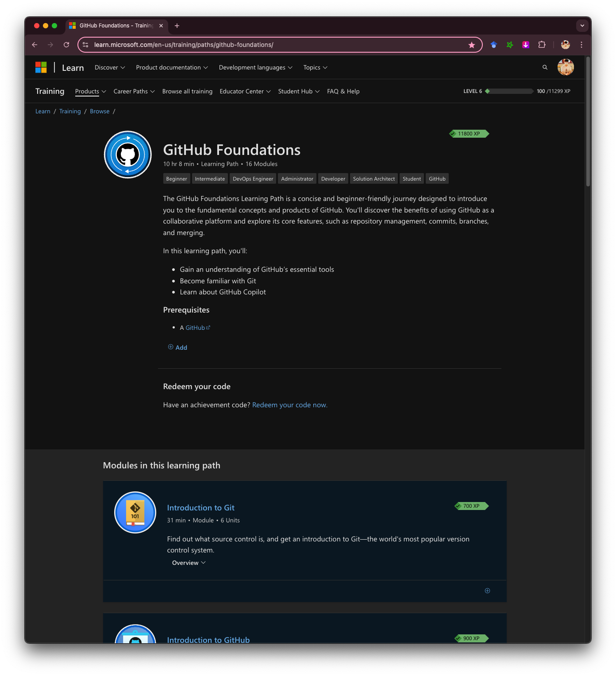
Task: Expand the Career Paths menu
Action: coord(134,91)
